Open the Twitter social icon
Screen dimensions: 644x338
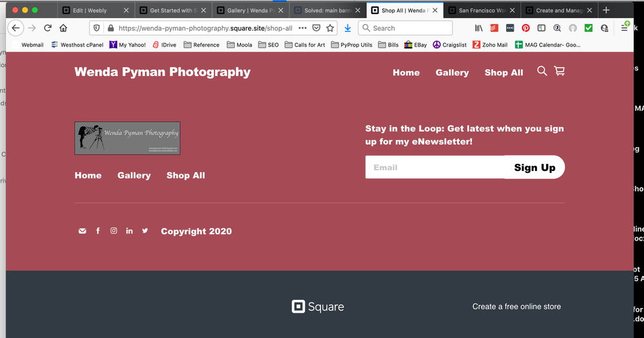tap(145, 231)
